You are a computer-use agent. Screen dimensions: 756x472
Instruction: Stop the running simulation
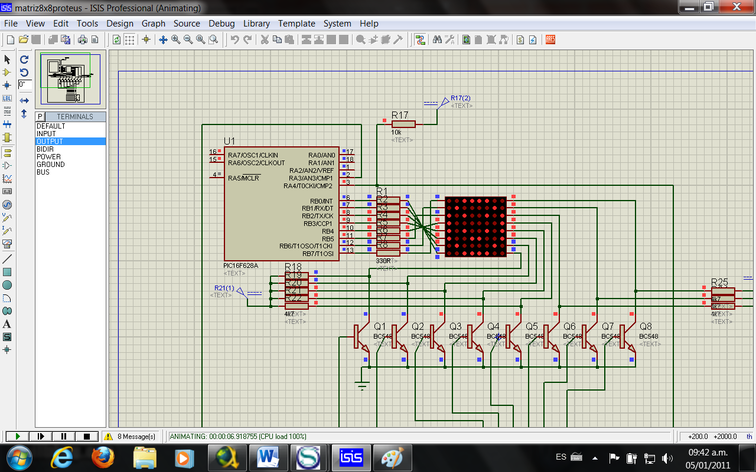(87, 436)
